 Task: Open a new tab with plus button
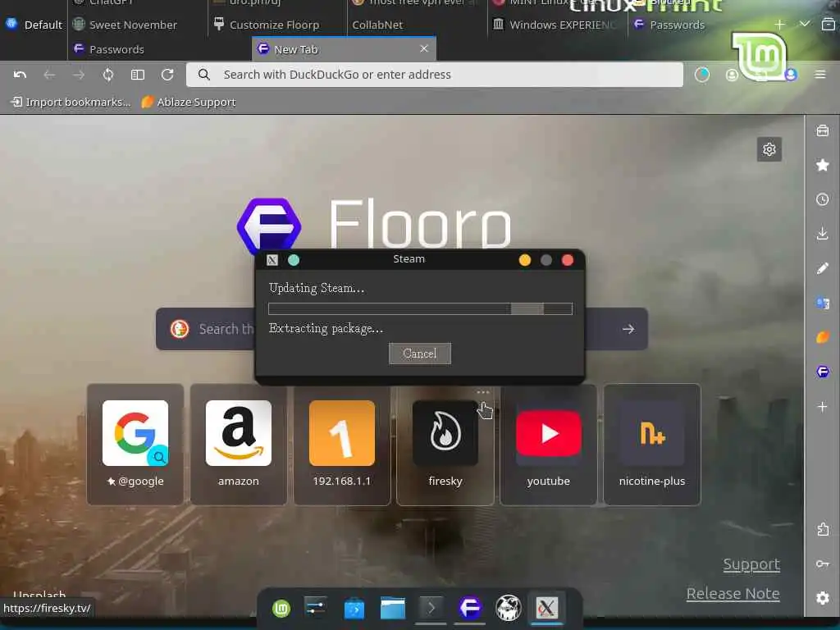[779, 25]
